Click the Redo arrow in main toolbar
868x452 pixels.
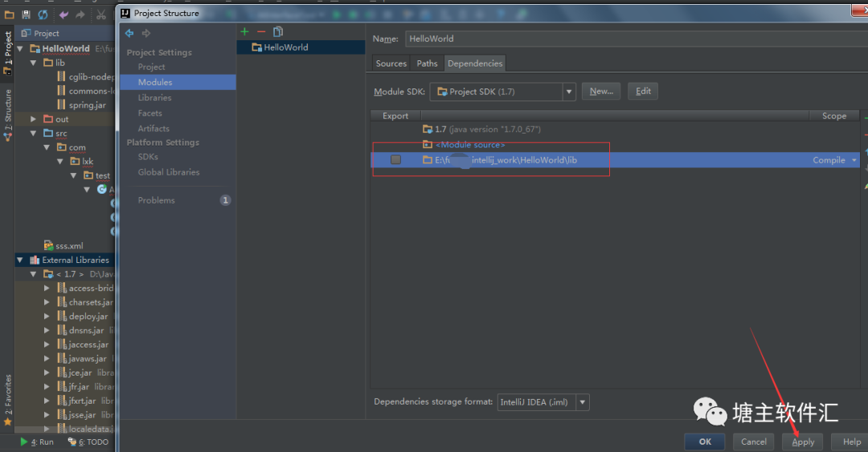(x=80, y=15)
